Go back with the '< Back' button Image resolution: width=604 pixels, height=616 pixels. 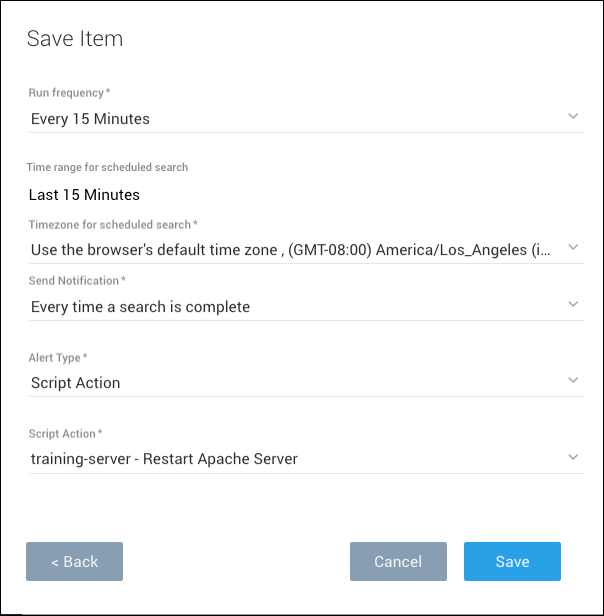point(74,562)
